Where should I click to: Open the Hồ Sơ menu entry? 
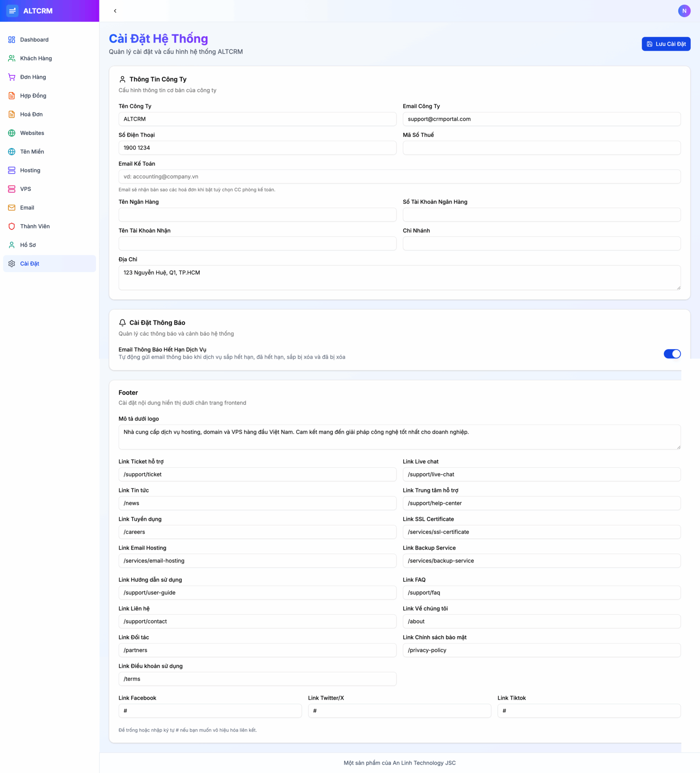click(28, 245)
